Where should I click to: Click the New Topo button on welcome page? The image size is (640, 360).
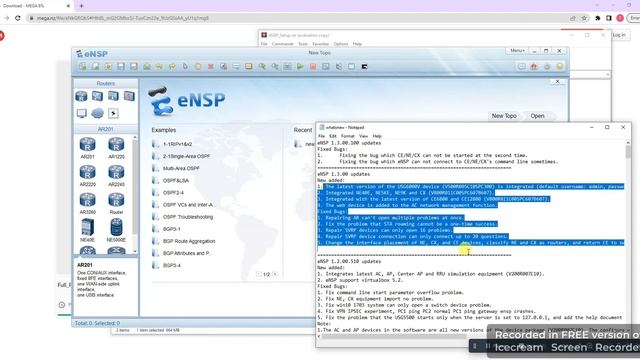(x=504, y=116)
